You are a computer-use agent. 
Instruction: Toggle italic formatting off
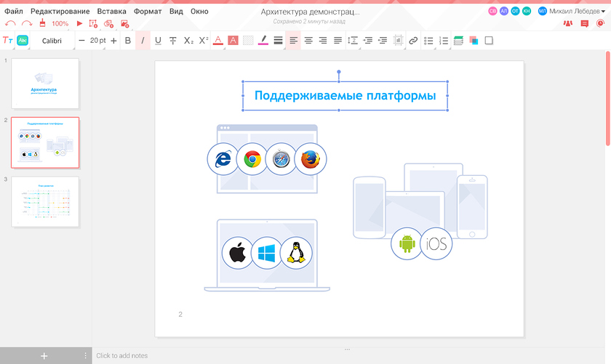pyautogui.click(x=143, y=41)
